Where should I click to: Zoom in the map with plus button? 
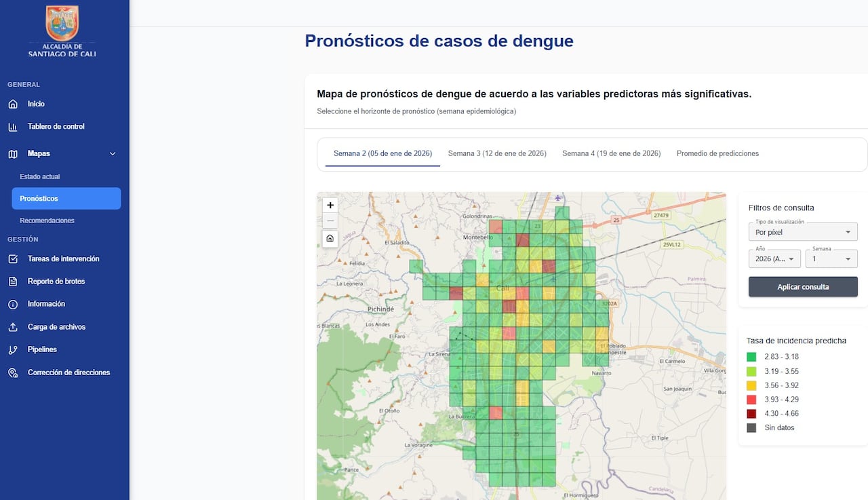(x=330, y=205)
